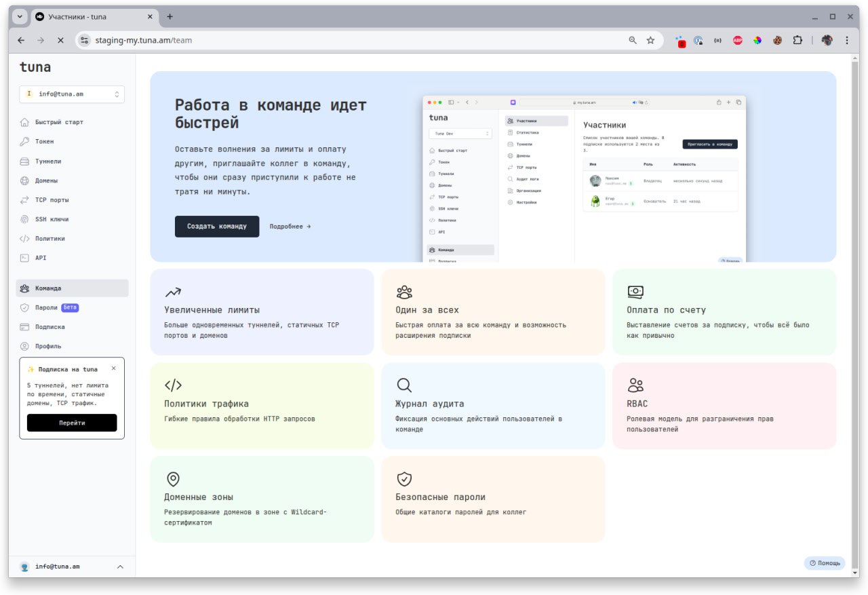
Task: Click the Журнал аудита heading
Action: click(x=430, y=404)
